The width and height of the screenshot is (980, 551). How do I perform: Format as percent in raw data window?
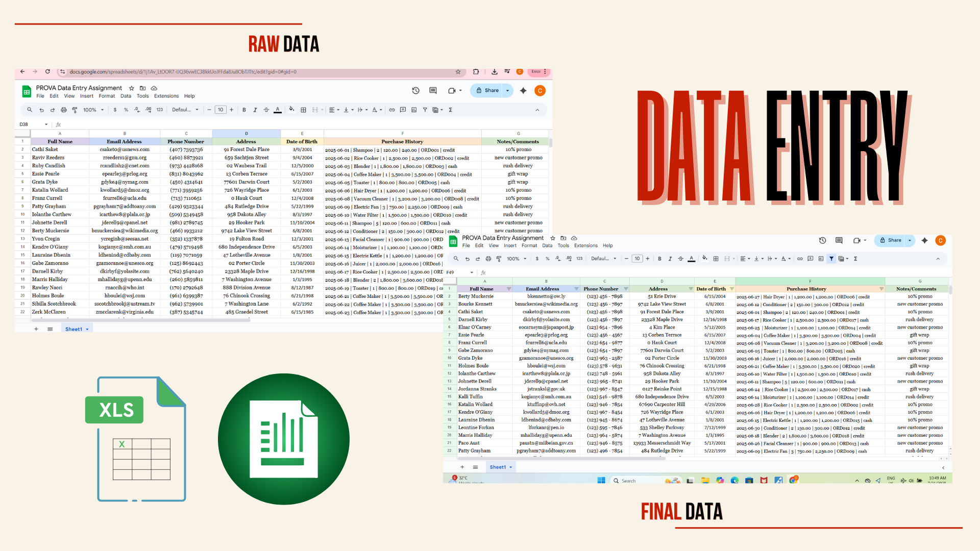pos(126,110)
